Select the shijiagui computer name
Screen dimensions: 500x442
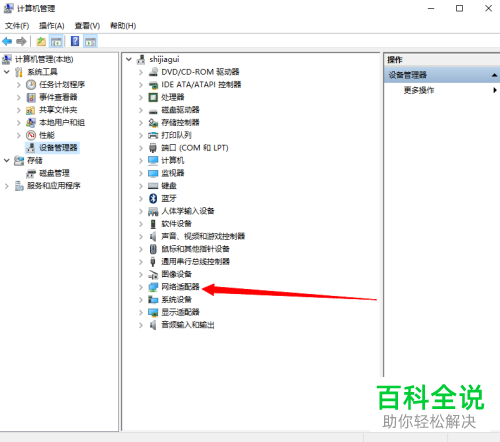[x=164, y=59]
